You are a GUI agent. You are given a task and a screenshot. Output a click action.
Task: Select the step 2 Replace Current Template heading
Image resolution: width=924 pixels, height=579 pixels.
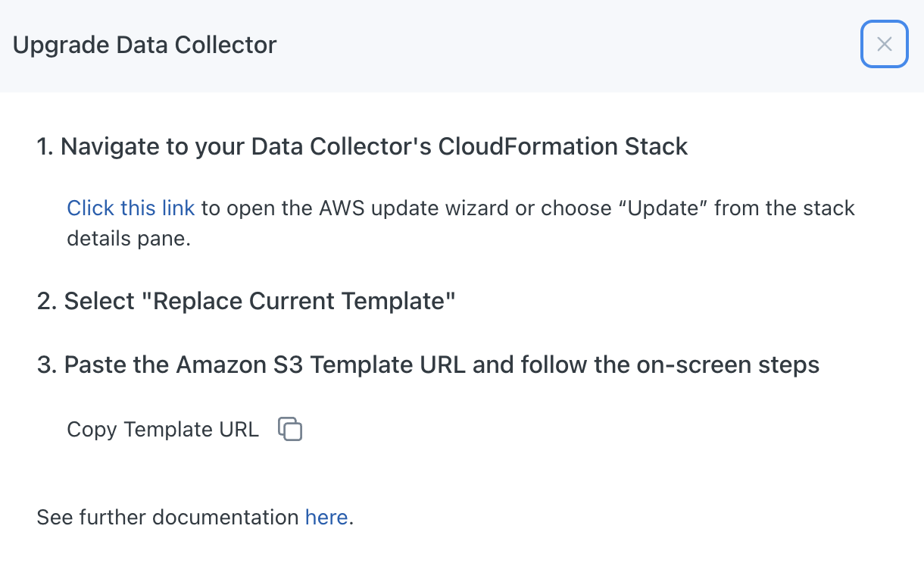coord(246,301)
